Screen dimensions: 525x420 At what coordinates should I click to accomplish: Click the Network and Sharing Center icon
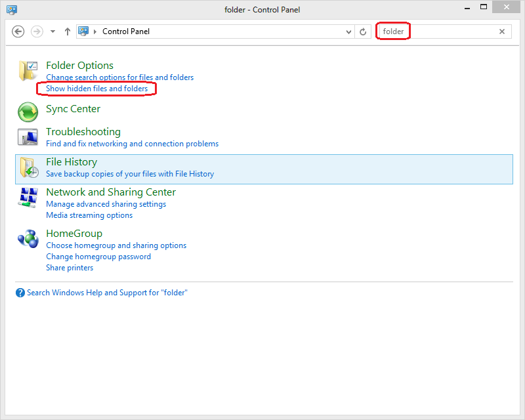(28, 198)
